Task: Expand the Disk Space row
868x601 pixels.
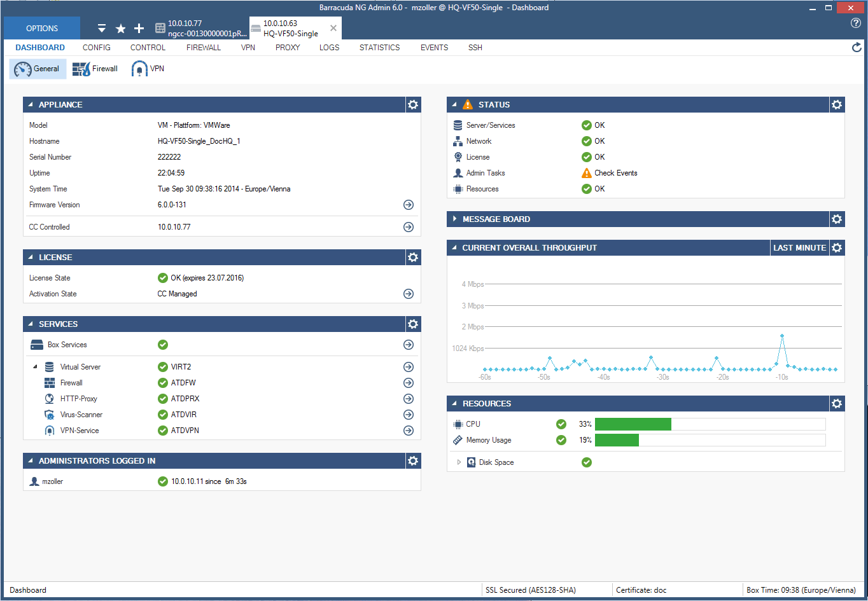Action: pyautogui.click(x=459, y=462)
